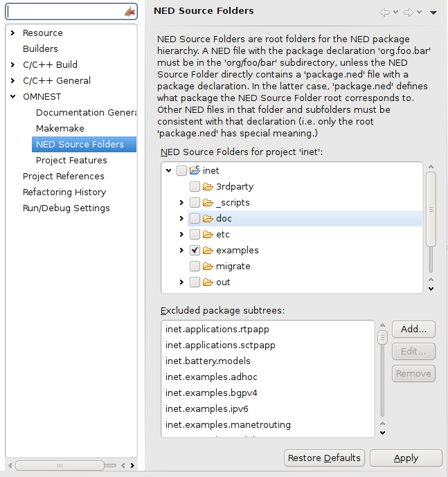This screenshot has height=477, width=448.
Task: Click the inet project folder icon
Action: point(195,170)
